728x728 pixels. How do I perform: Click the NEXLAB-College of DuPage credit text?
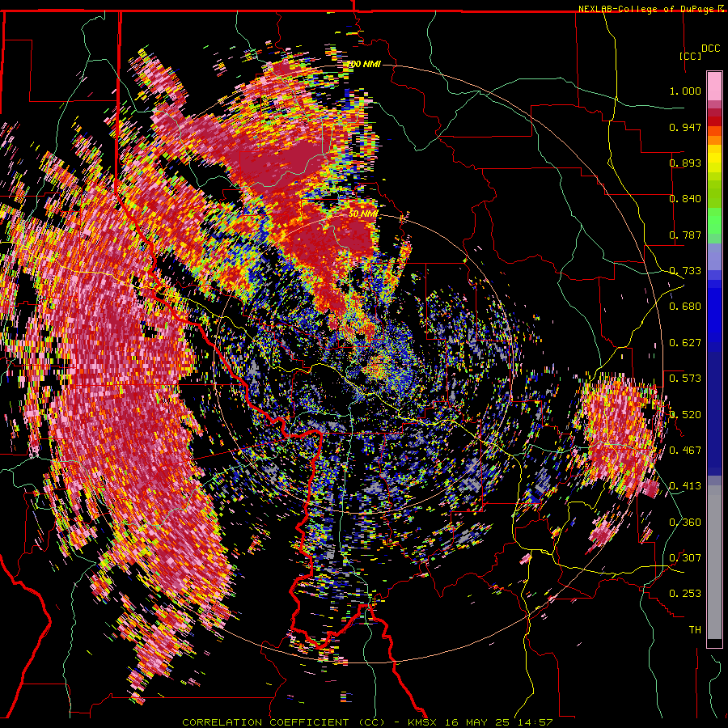click(x=648, y=9)
